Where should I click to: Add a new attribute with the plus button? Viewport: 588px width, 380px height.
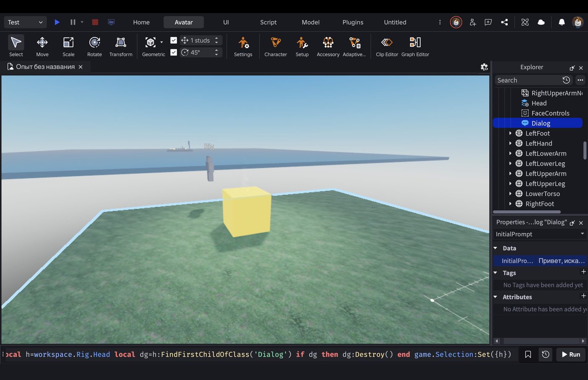(583, 296)
